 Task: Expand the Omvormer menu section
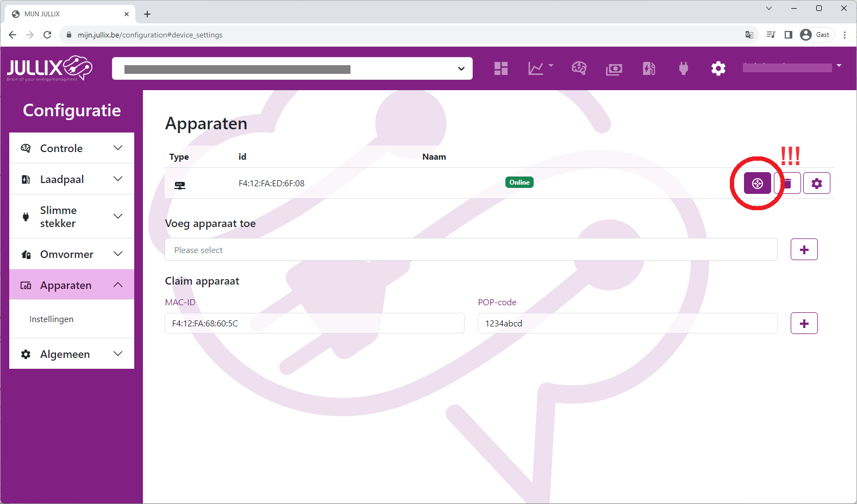tap(72, 254)
